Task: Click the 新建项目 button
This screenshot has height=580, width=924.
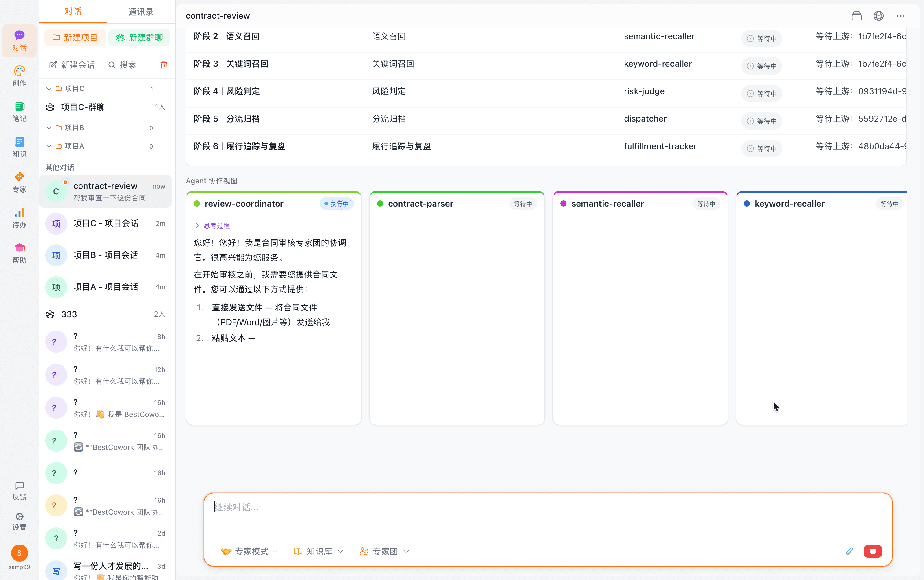Action: 75,37
